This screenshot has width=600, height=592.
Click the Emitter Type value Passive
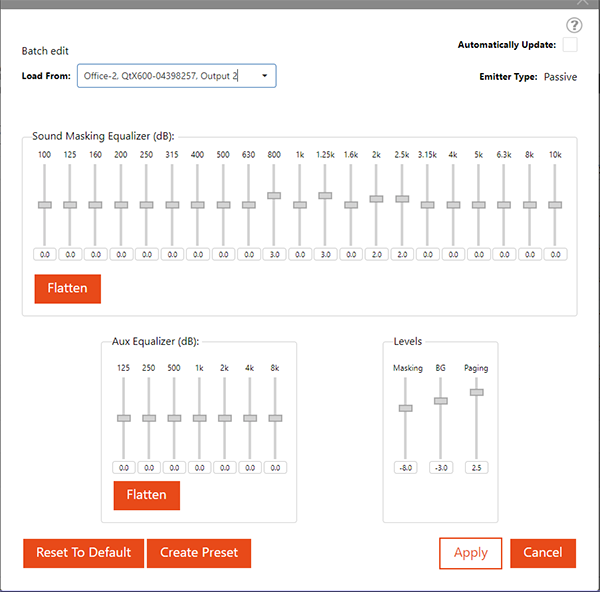pos(561,77)
